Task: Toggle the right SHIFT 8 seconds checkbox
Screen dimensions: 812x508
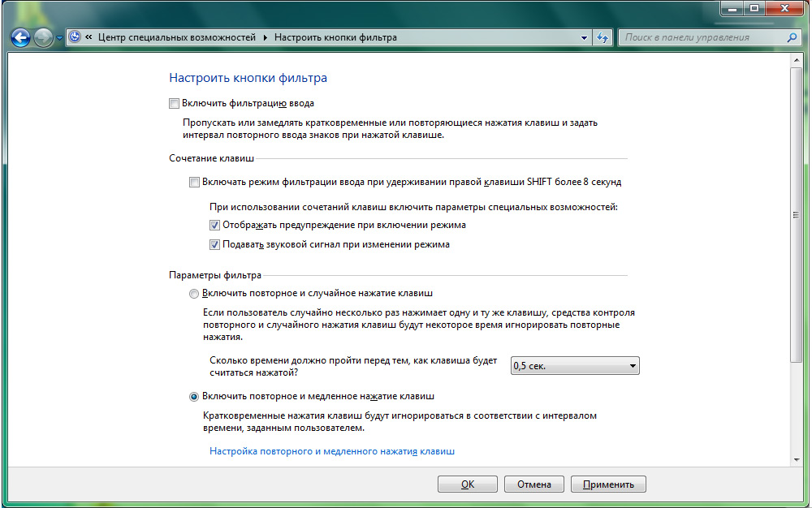Action: point(194,182)
